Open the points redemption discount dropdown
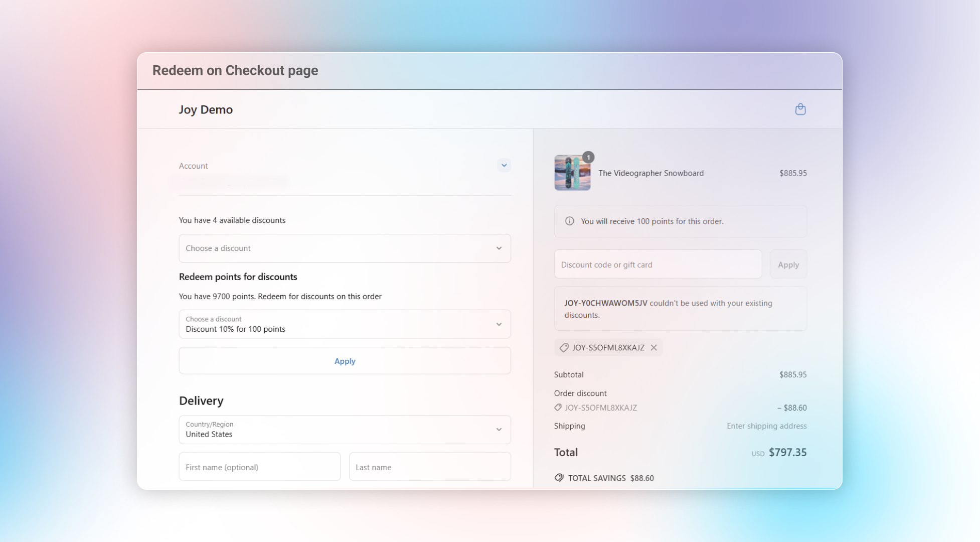Viewport: 980px width, 542px height. 345,324
